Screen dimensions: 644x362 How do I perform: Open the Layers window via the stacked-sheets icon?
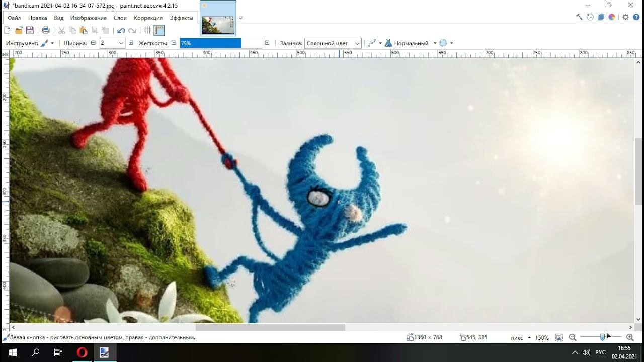pos(601,17)
